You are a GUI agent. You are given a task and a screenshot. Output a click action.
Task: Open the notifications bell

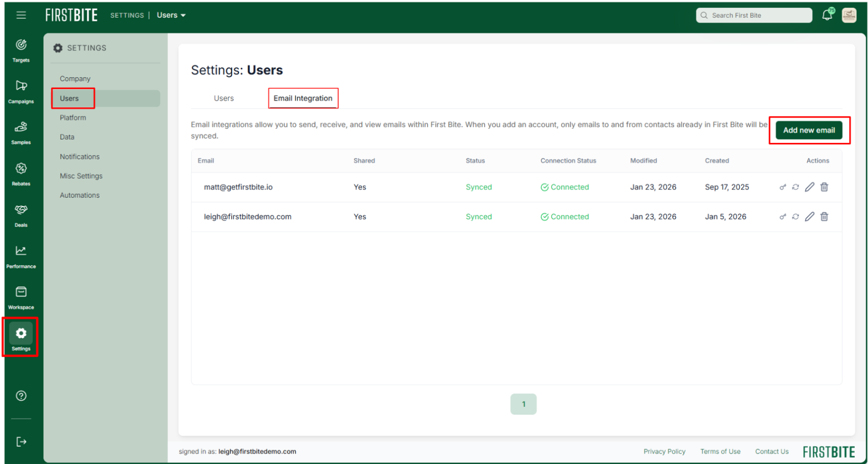pos(828,15)
